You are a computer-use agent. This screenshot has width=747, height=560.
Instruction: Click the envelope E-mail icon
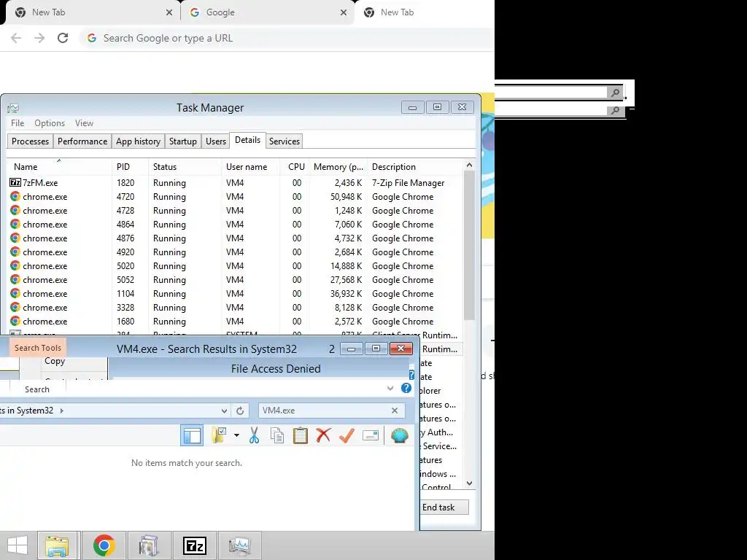[x=371, y=435]
